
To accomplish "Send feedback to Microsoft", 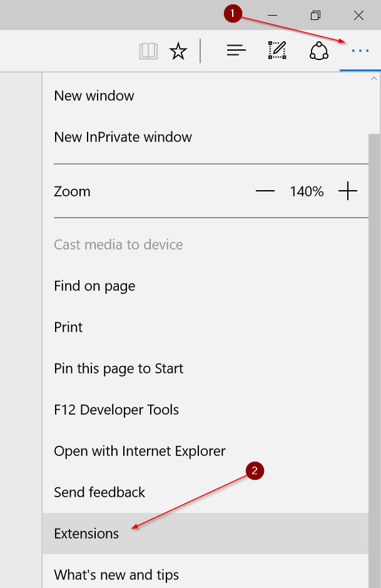I will pos(99,492).
